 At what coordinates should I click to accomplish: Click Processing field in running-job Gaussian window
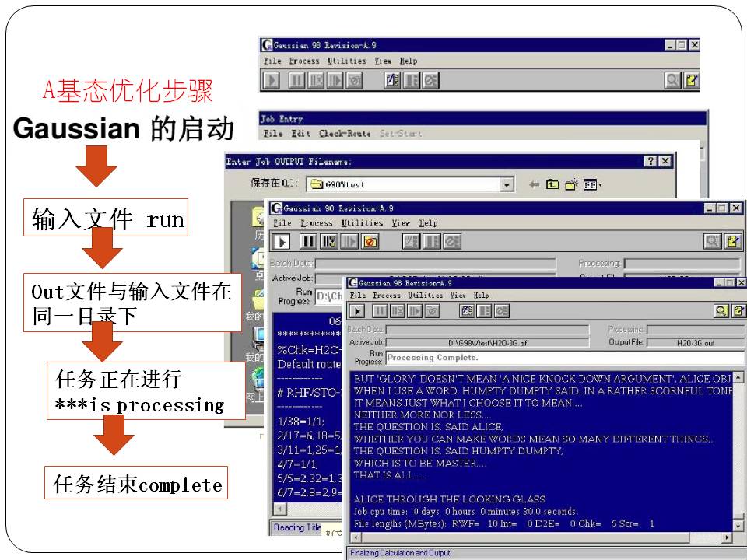point(683,264)
